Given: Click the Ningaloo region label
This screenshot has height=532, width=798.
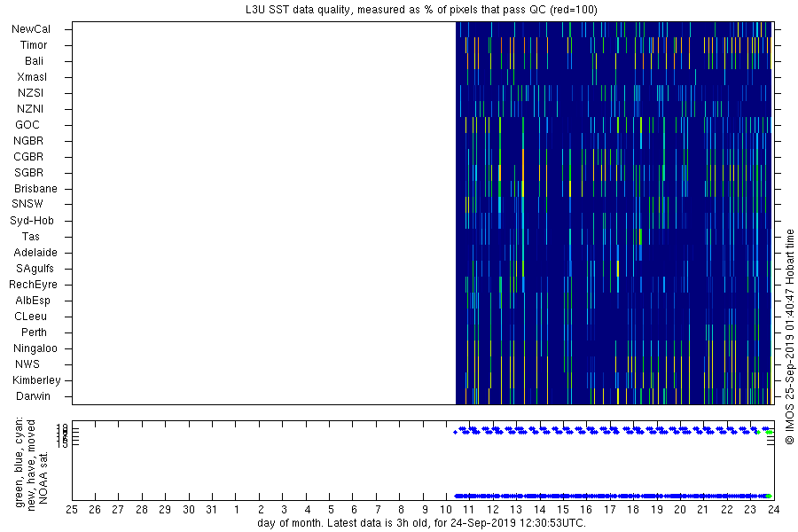Looking at the screenshot, I should 35,348.
